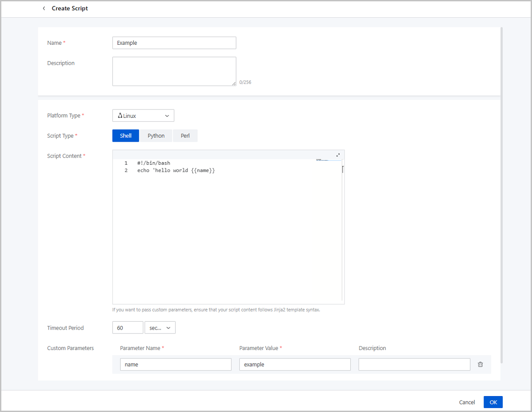
Task: Open the timeout unit dropdown
Action: tap(160, 328)
